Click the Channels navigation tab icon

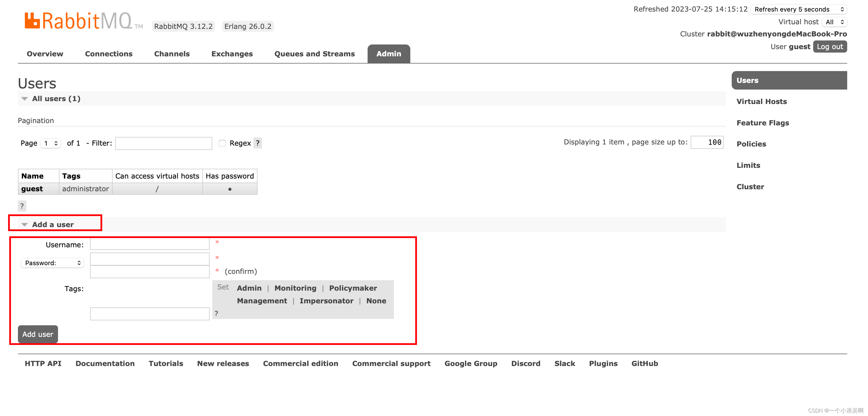(172, 54)
